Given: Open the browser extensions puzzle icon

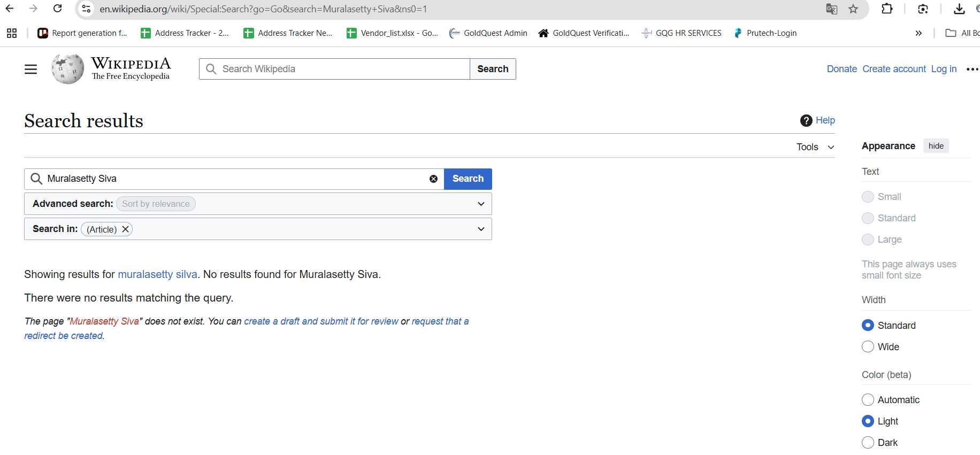Looking at the screenshot, I should (x=887, y=9).
